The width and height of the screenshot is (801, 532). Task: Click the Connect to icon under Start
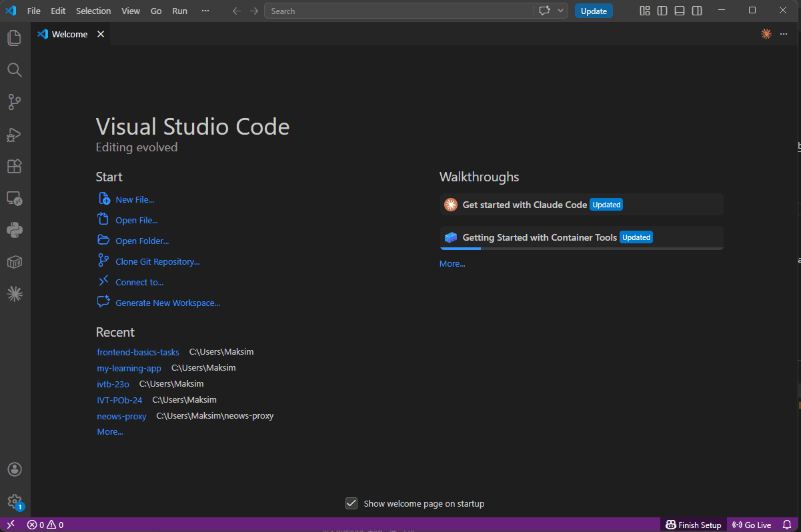(103, 281)
